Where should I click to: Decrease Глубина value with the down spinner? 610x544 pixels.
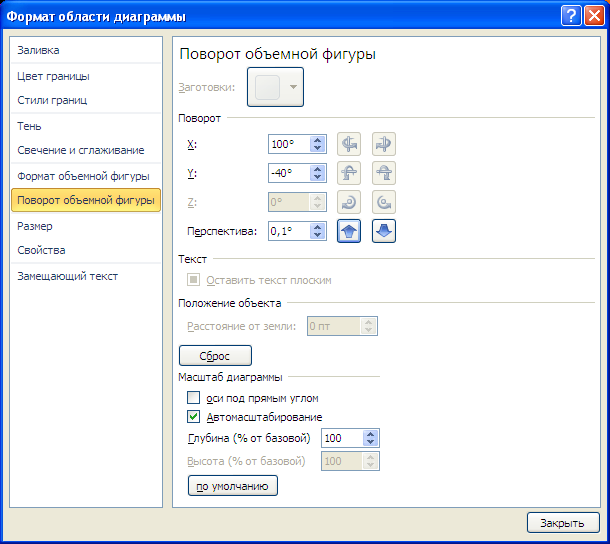click(370, 442)
